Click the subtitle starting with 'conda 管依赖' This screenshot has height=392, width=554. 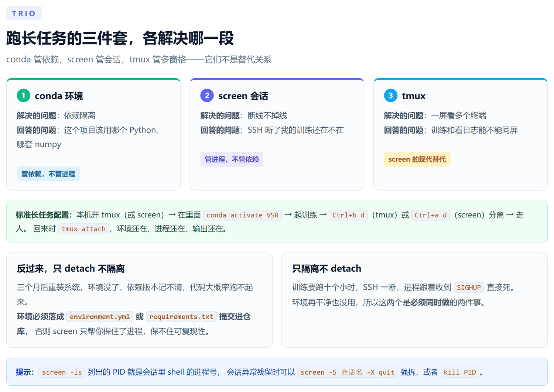tap(139, 59)
